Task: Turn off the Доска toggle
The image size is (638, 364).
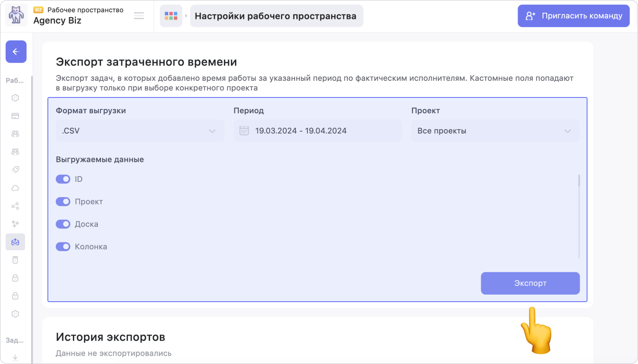Action: pos(63,224)
